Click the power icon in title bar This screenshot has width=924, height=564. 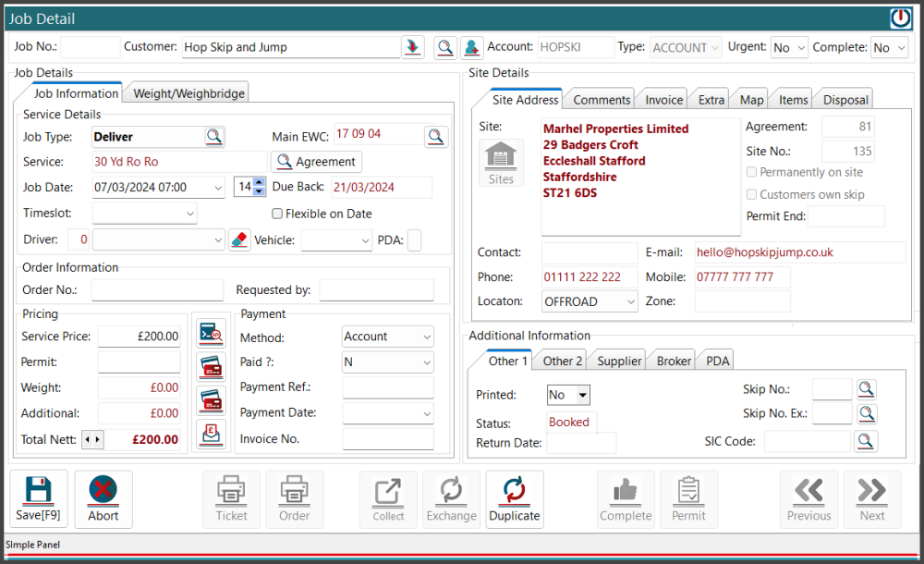tap(900, 18)
